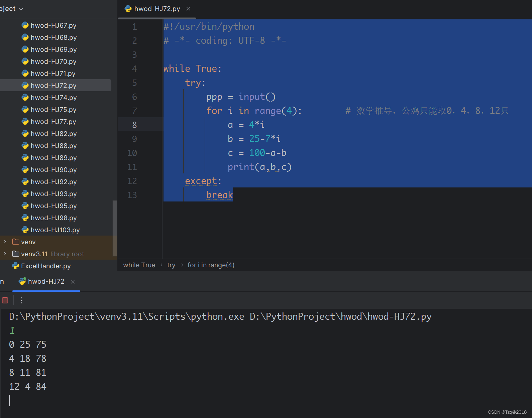The image size is (532, 418).
Task: Open hwod-HJ68.py file
Action: tap(54, 37)
